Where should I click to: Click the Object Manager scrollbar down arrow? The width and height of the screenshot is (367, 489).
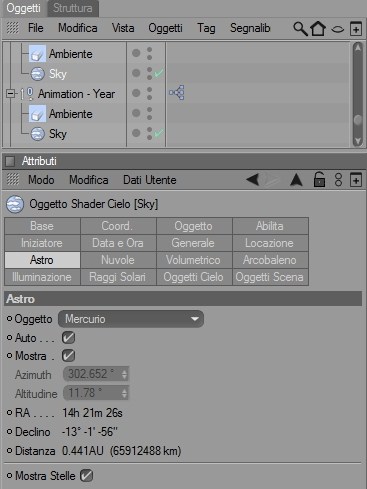tap(358, 141)
